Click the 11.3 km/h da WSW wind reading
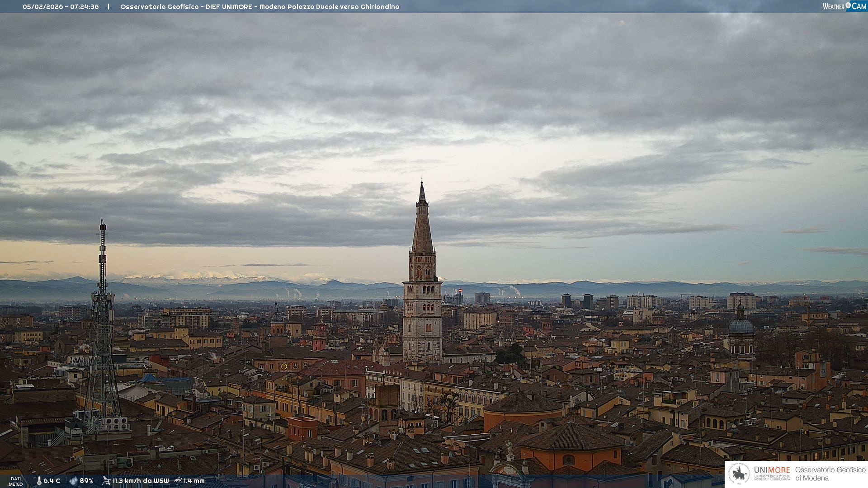The height and width of the screenshot is (488, 868). 141,481
